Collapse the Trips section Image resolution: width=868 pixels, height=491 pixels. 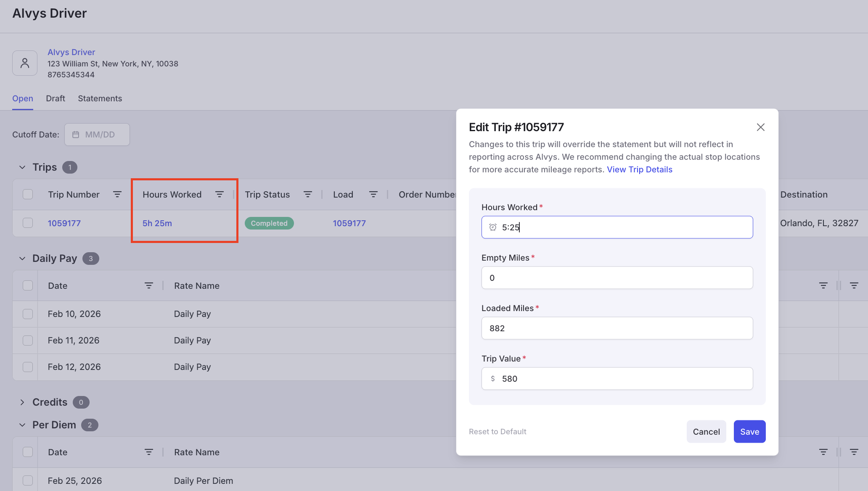(x=22, y=167)
